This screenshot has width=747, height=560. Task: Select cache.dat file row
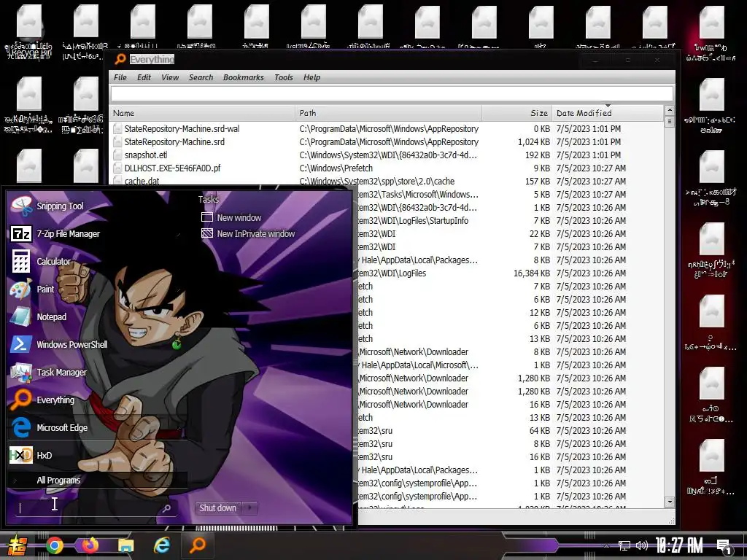pyautogui.click(x=386, y=181)
